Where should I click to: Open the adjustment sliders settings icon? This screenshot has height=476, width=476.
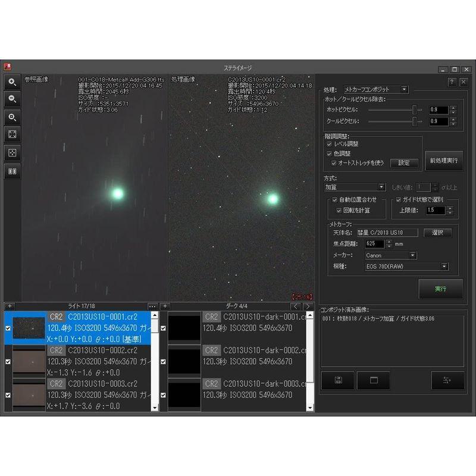coord(447,380)
